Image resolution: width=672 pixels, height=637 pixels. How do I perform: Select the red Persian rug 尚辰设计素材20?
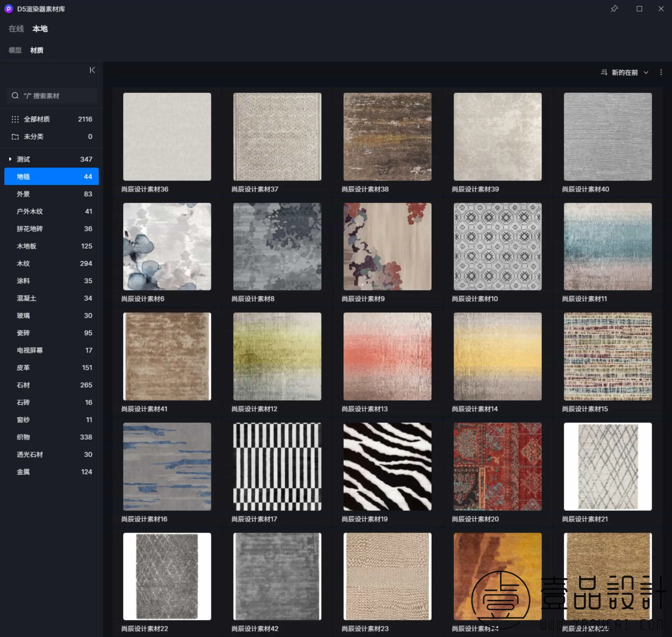coord(497,466)
